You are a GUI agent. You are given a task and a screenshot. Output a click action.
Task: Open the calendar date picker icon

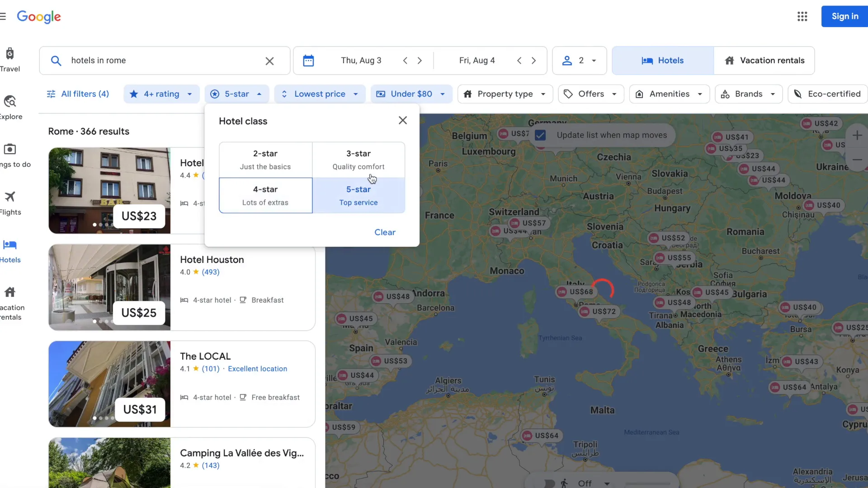(308, 61)
